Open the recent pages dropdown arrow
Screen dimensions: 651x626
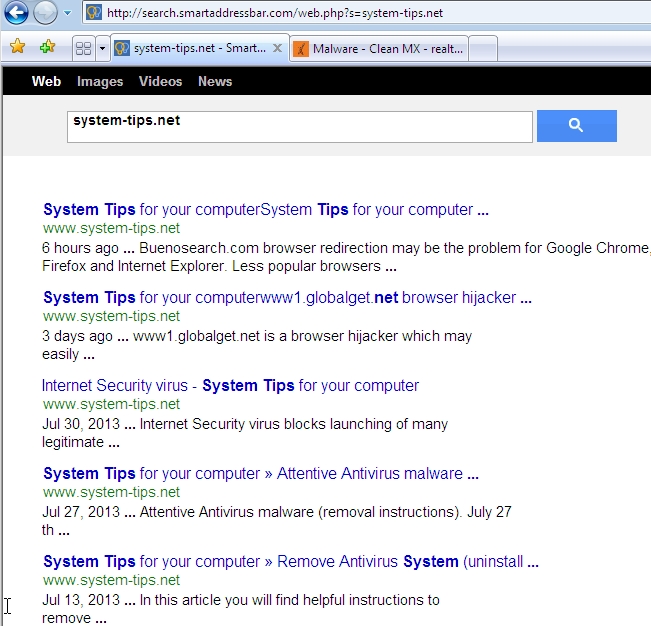click(67, 14)
